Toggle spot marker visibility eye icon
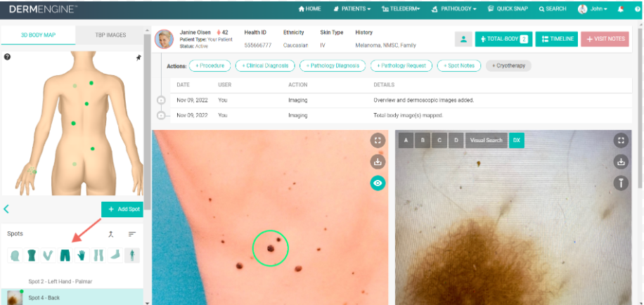644x305 pixels. pyautogui.click(x=378, y=183)
